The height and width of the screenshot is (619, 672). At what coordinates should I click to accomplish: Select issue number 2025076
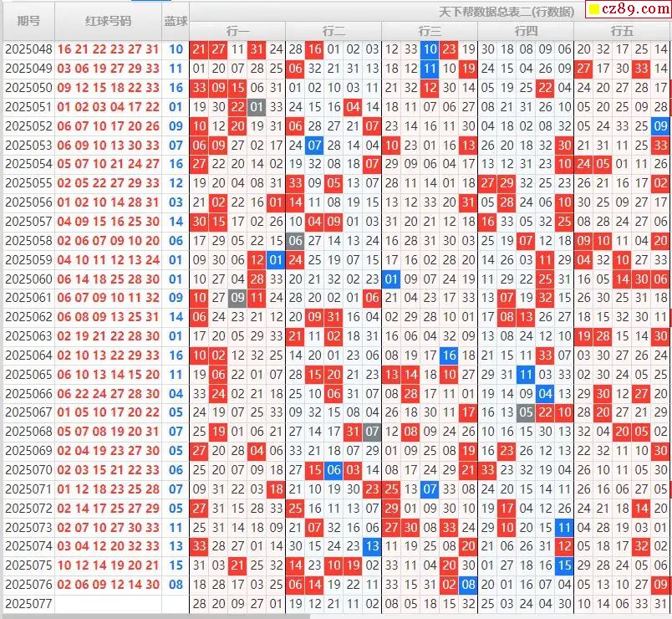click(x=28, y=584)
